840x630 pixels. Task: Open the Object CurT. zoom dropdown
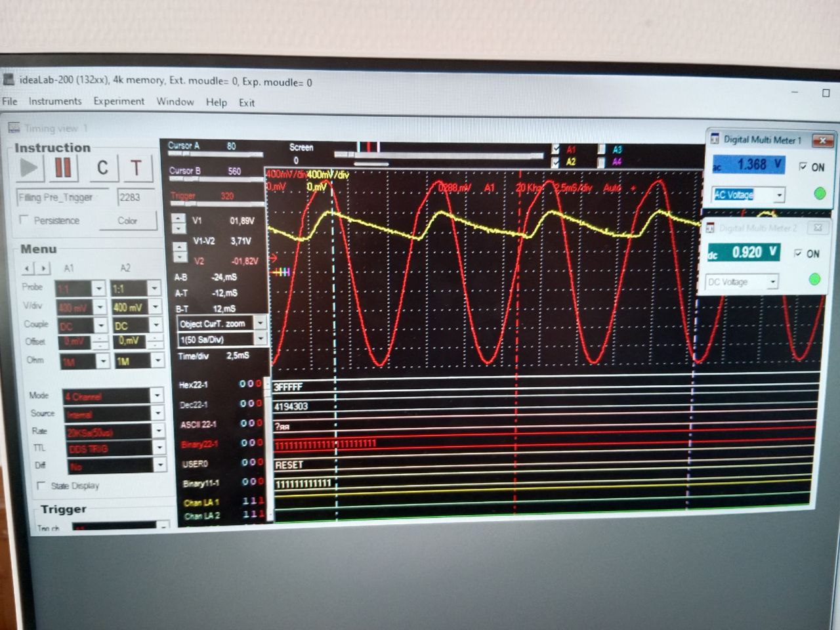(x=260, y=323)
